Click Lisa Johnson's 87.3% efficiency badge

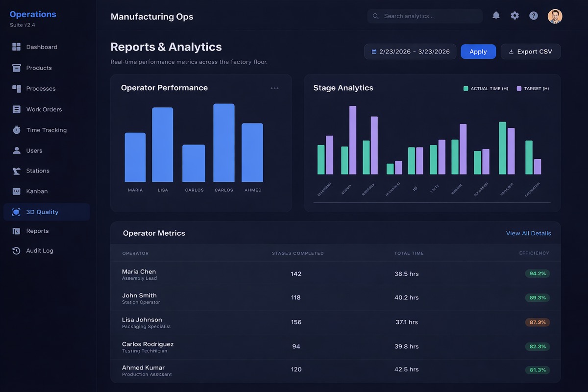[537, 322]
